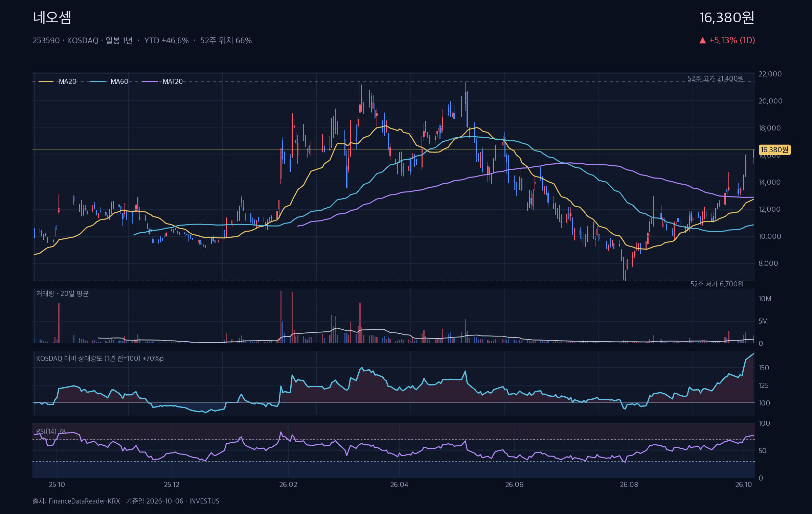Click the MA20 legend entry
812x514 pixels.
(58, 81)
